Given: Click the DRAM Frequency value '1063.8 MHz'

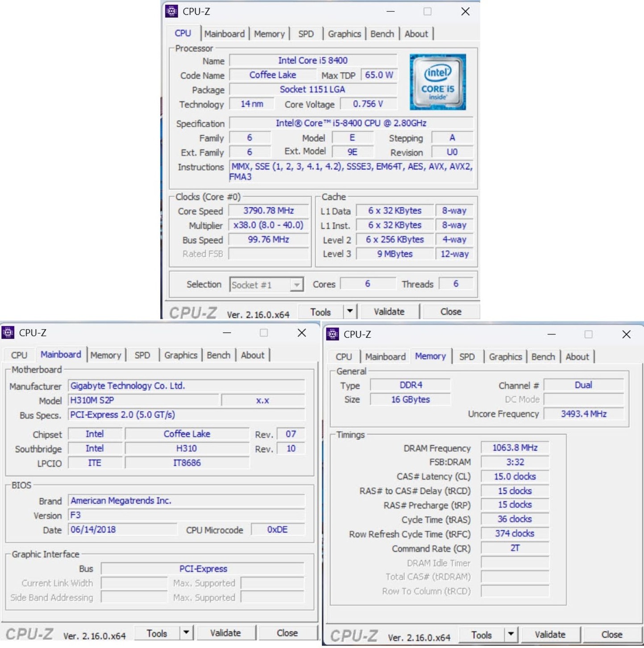Looking at the screenshot, I should click(x=515, y=448).
